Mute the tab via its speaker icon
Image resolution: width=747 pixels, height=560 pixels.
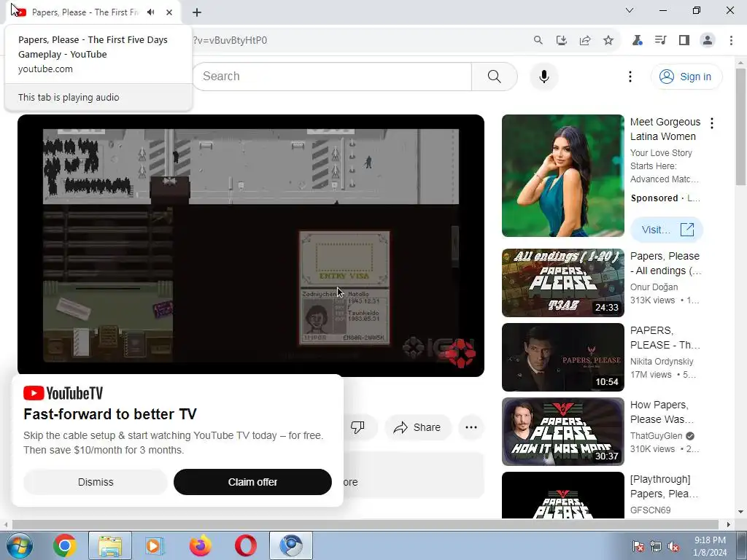[151, 12]
